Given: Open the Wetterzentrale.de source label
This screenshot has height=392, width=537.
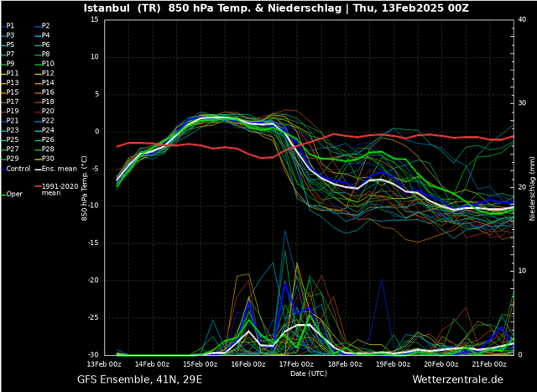Looking at the screenshot, I should coord(457,379).
